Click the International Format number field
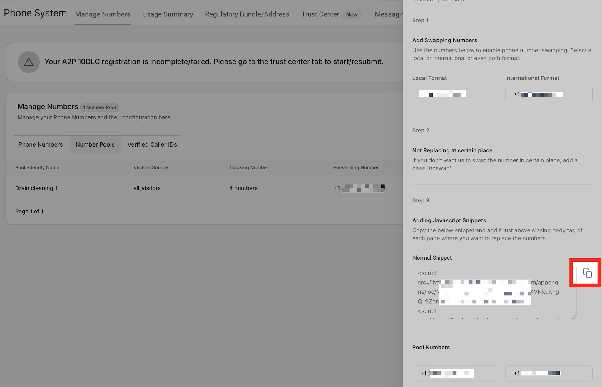602x387 pixels. [549, 94]
